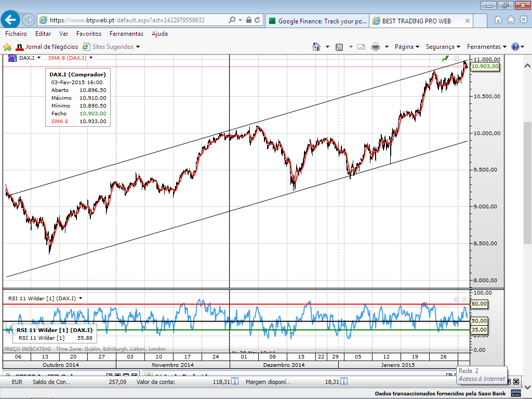
Task: Open the Favoritos menu
Action: pos(88,34)
